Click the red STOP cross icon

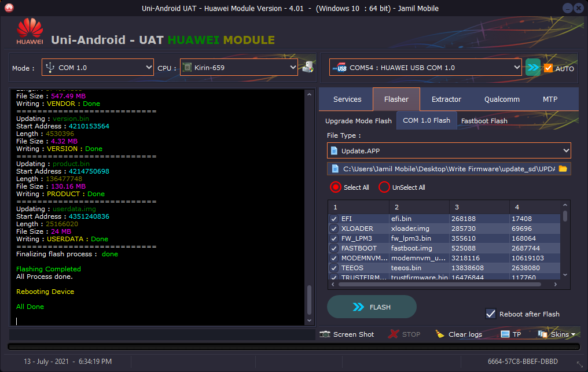[394, 334]
